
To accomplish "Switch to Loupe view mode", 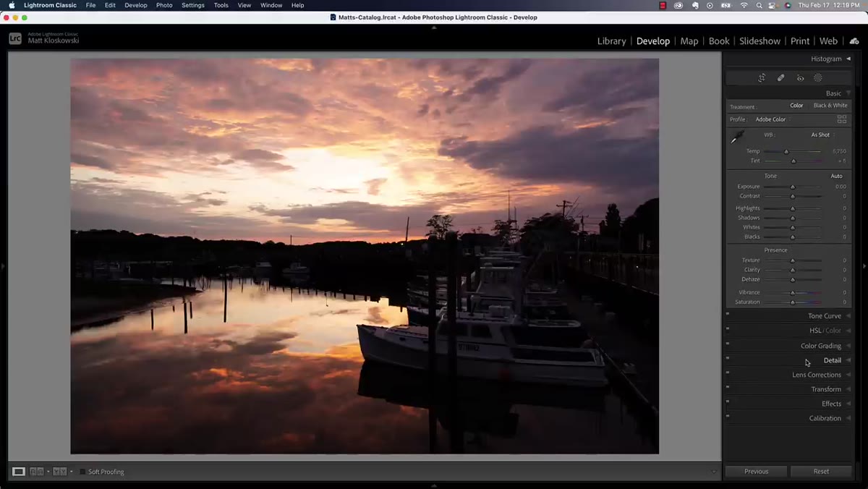I will [x=19, y=472].
